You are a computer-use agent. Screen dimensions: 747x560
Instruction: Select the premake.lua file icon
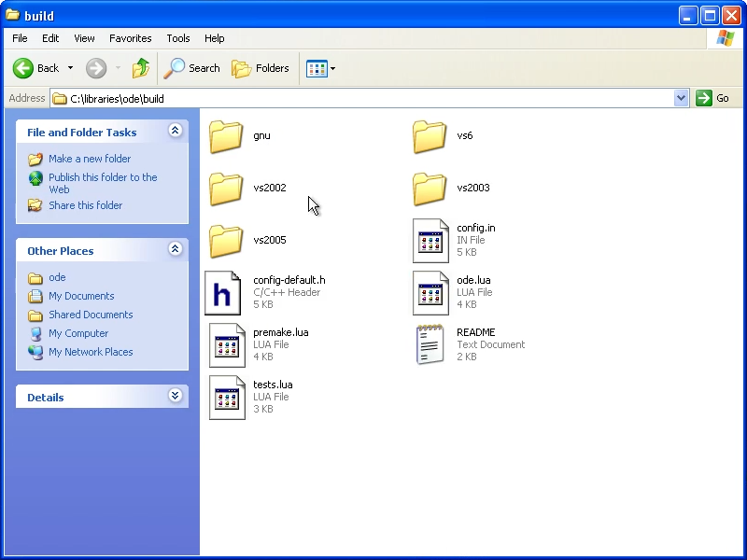227,344
